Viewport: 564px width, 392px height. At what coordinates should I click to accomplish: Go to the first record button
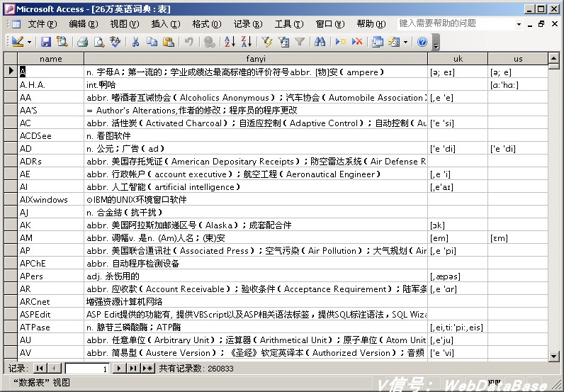point(40,368)
